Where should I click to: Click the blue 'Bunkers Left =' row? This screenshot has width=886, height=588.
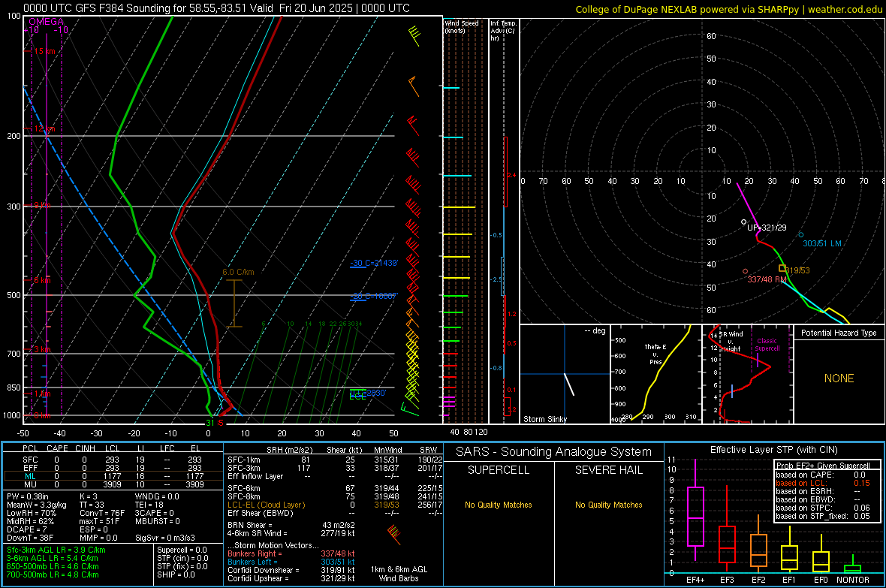[x=291, y=562]
